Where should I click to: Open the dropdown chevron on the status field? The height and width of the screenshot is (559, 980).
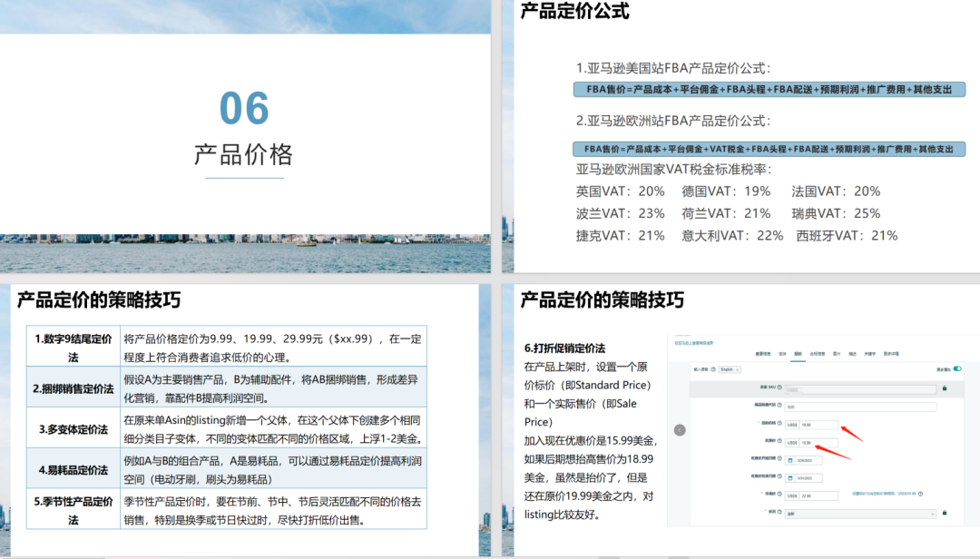(934, 513)
